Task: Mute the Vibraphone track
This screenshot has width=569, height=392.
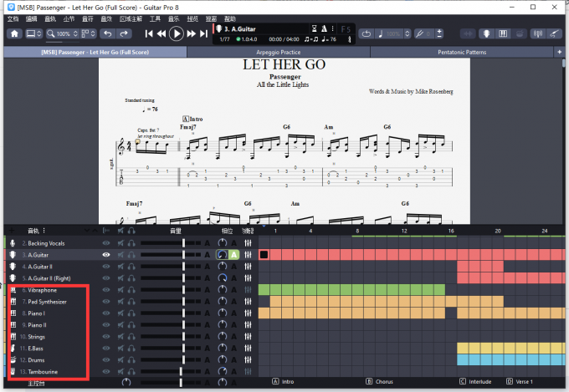Action: click(x=120, y=289)
